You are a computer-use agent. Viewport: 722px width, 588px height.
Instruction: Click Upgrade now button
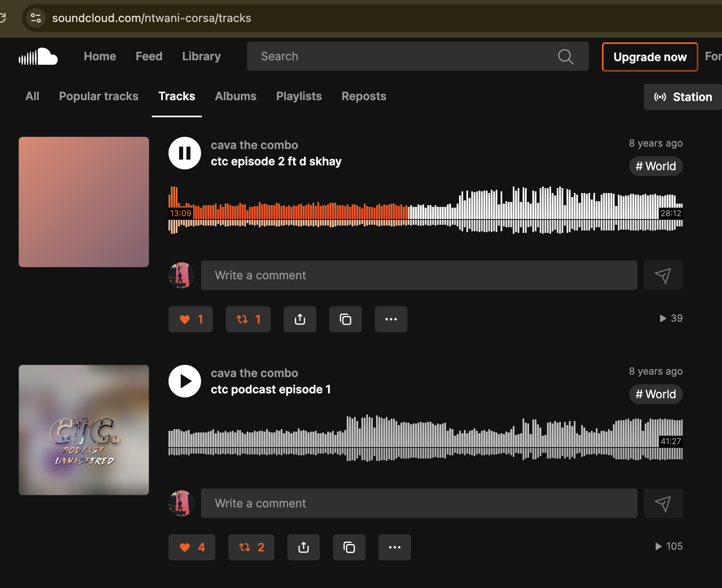pyautogui.click(x=650, y=57)
